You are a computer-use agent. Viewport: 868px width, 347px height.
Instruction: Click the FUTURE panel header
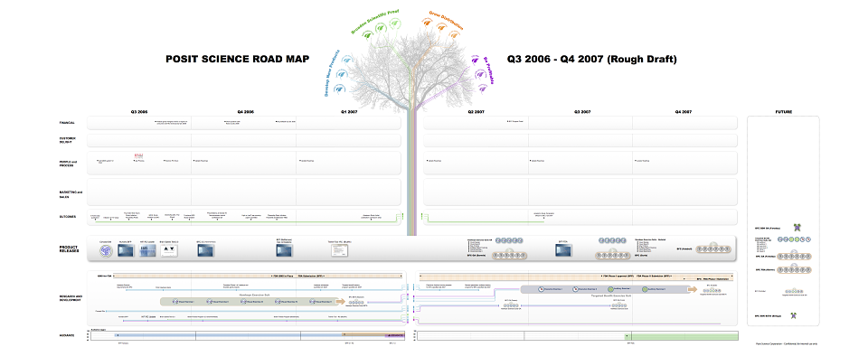tap(783, 112)
